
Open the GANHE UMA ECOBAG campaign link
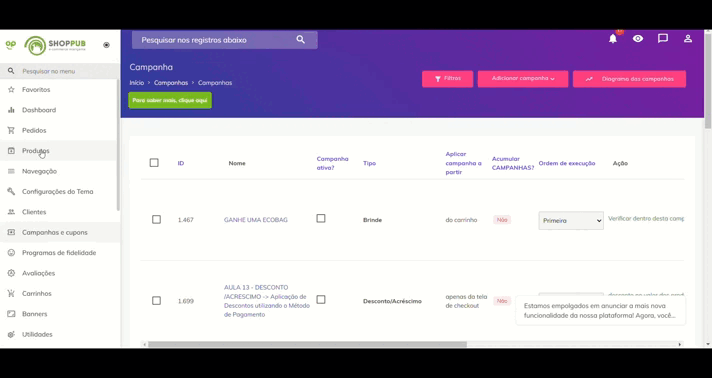coord(256,220)
